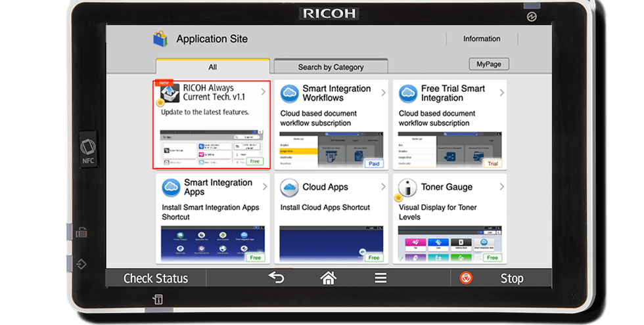Tap the back arrow icon
This screenshot has width=644, height=325.
[276, 278]
